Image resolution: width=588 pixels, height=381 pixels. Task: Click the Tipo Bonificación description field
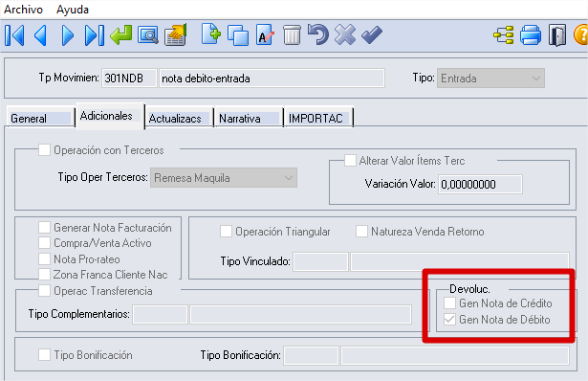point(455,355)
